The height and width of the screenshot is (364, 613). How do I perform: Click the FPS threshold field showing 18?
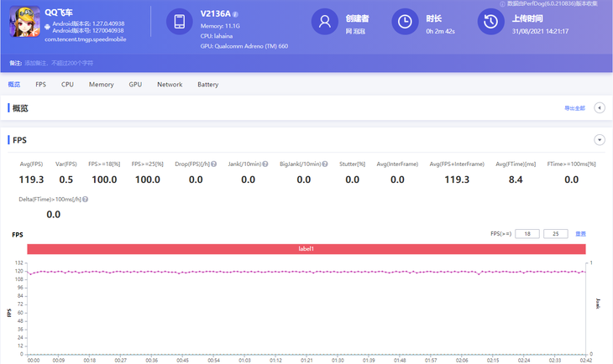[x=527, y=234]
